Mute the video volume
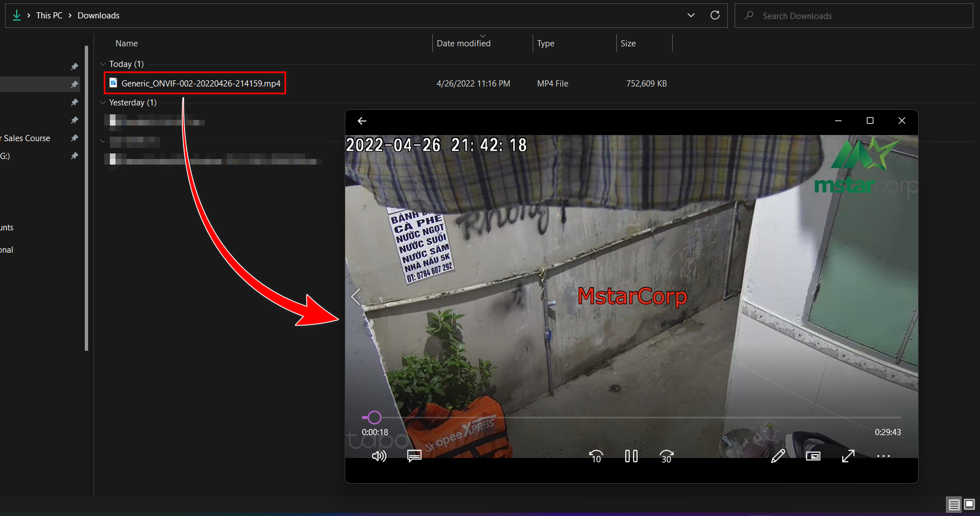Viewport: 980px width, 516px height. [x=379, y=456]
